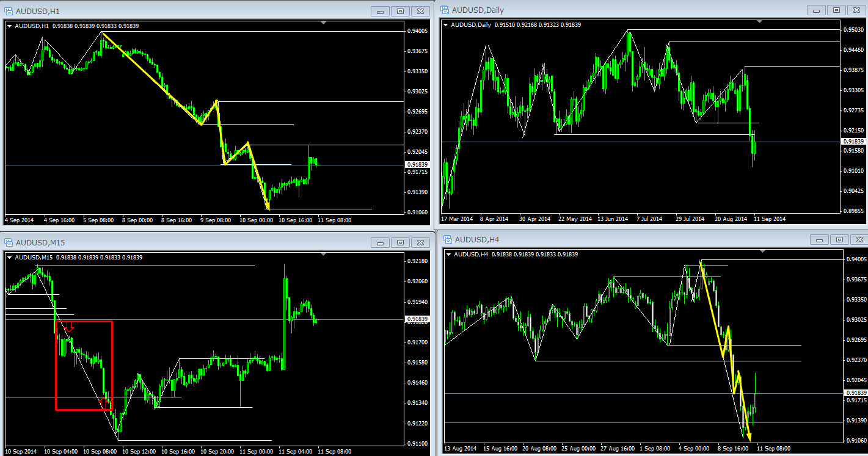This screenshot has width=868, height=456.
Task: Click the chart shift triangle atop H1 chart
Action: 323,23
